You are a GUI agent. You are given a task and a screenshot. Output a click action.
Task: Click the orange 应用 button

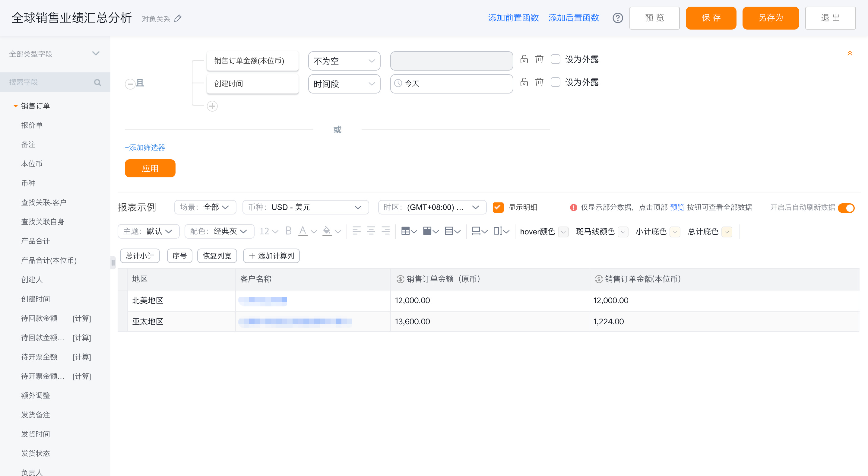[x=150, y=168]
